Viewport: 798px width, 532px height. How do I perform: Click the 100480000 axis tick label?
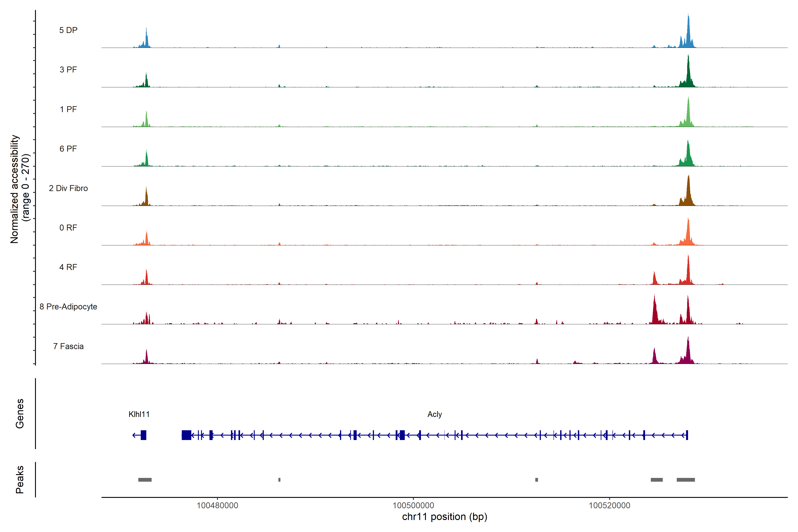click(217, 505)
